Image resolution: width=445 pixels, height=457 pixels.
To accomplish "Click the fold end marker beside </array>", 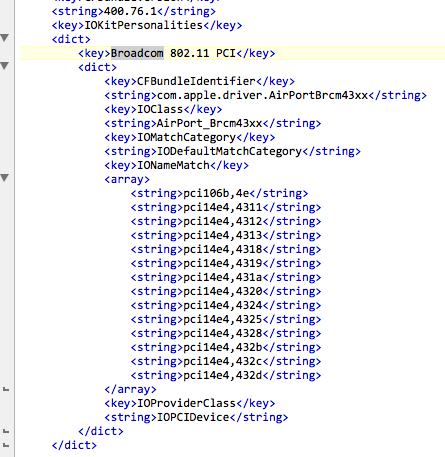I will pyautogui.click(x=6, y=389).
